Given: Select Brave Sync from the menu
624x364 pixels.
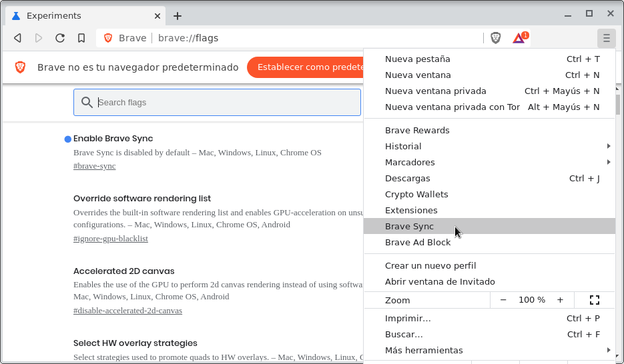Looking at the screenshot, I should pyautogui.click(x=409, y=226).
